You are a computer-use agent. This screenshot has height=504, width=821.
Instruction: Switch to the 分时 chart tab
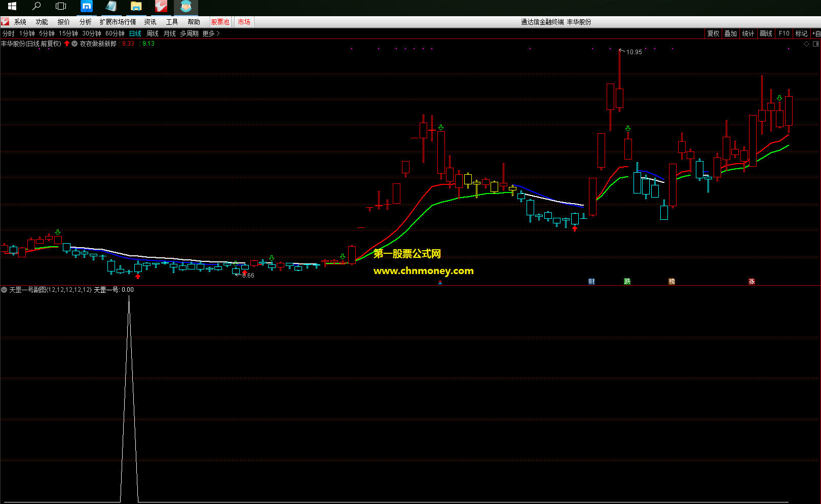[x=9, y=33]
